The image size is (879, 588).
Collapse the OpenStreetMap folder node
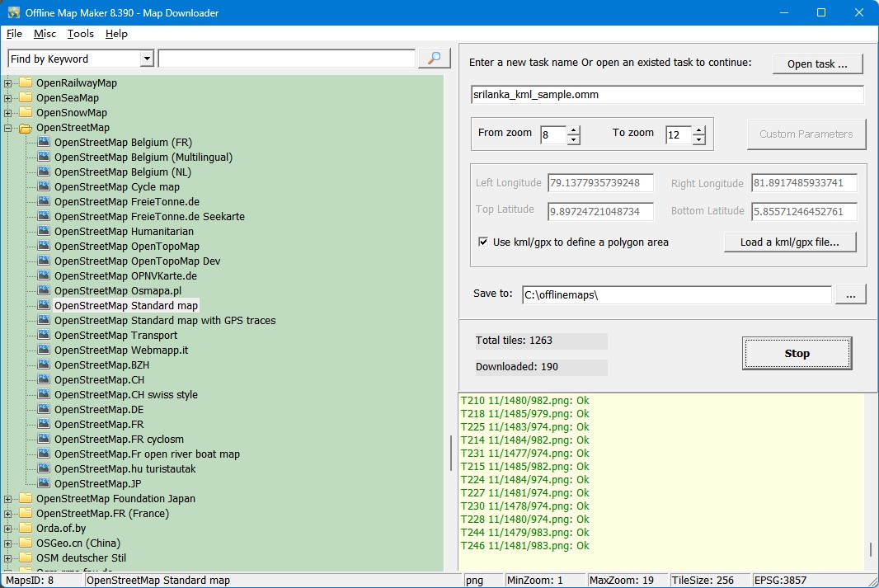(8, 128)
